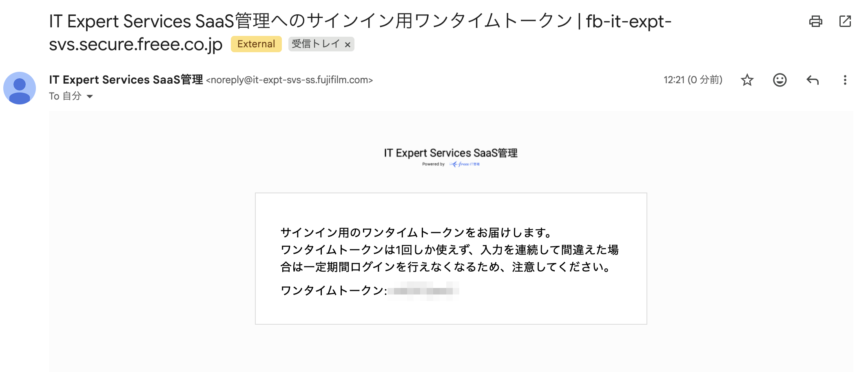Click the 受信トレイ inbox label
Image resolution: width=868 pixels, height=372 pixels.
(316, 44)
